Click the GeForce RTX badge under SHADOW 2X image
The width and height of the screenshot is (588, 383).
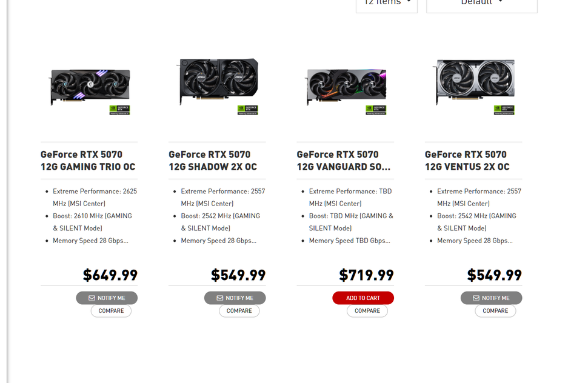(x=247, y=110)
